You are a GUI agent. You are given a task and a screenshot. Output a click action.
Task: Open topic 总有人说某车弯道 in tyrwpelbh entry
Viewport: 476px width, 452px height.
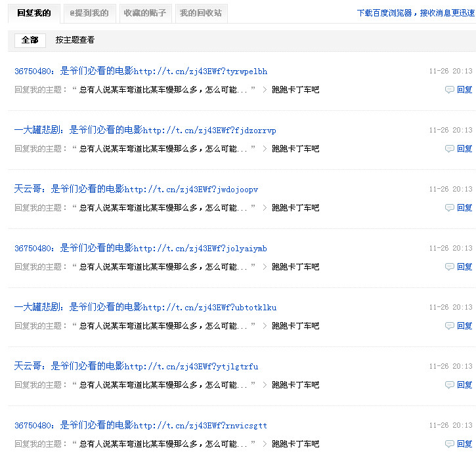point(163,90)
